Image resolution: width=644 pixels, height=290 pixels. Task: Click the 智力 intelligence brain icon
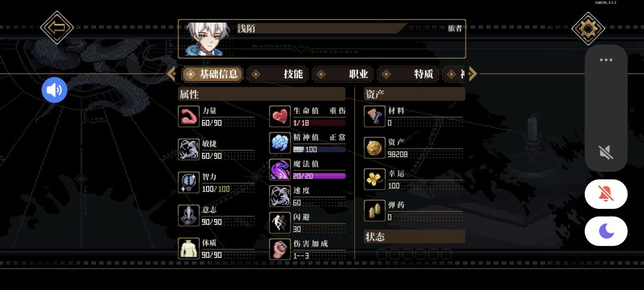189,183
